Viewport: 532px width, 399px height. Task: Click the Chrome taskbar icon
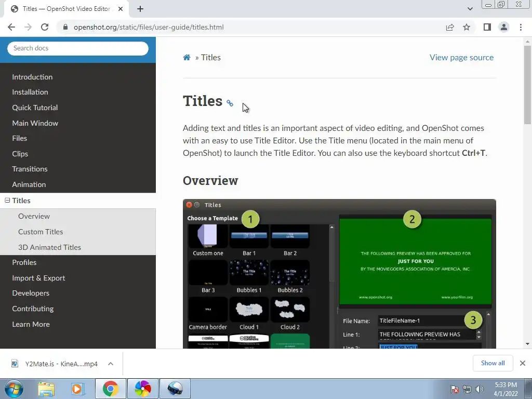[x=110, y=389]
